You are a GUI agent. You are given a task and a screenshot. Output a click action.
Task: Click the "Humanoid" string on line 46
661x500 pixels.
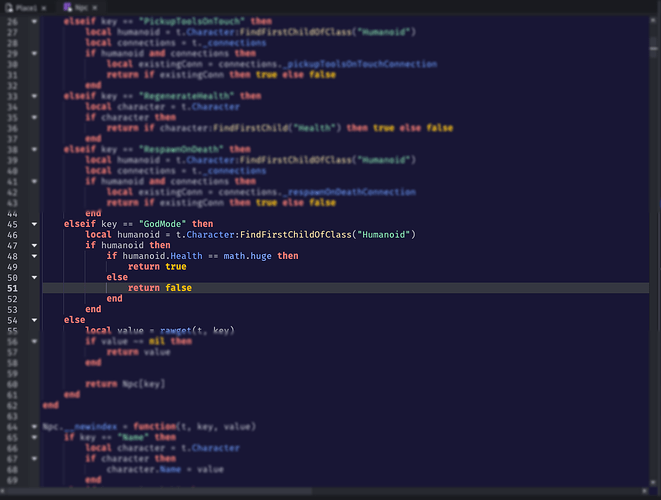point(384,234)
